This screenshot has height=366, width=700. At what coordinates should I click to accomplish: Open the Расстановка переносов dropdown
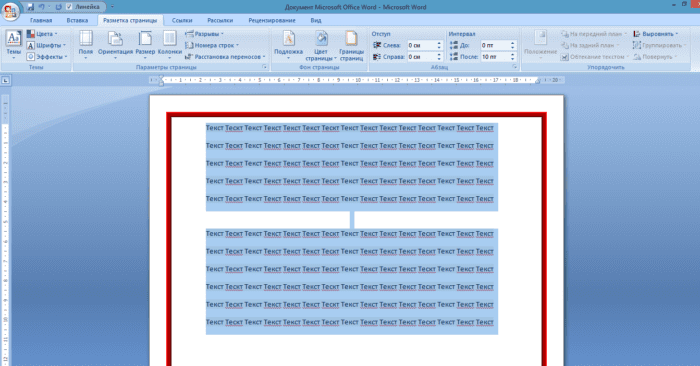(x=225, y=57)
